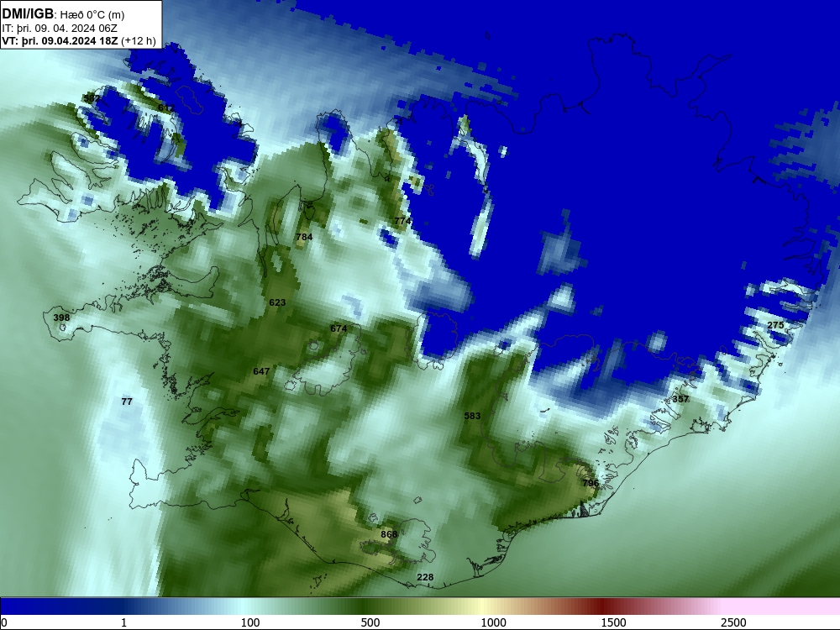
Task: Click the pale yellow segment of the color scale
Action: click(482, 606)
